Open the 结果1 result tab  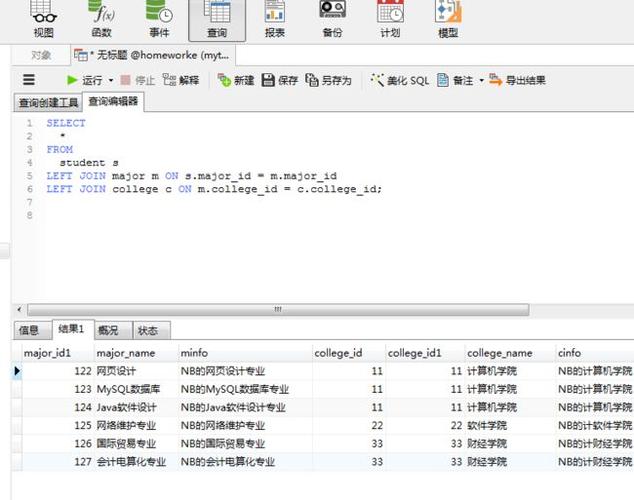72,329
